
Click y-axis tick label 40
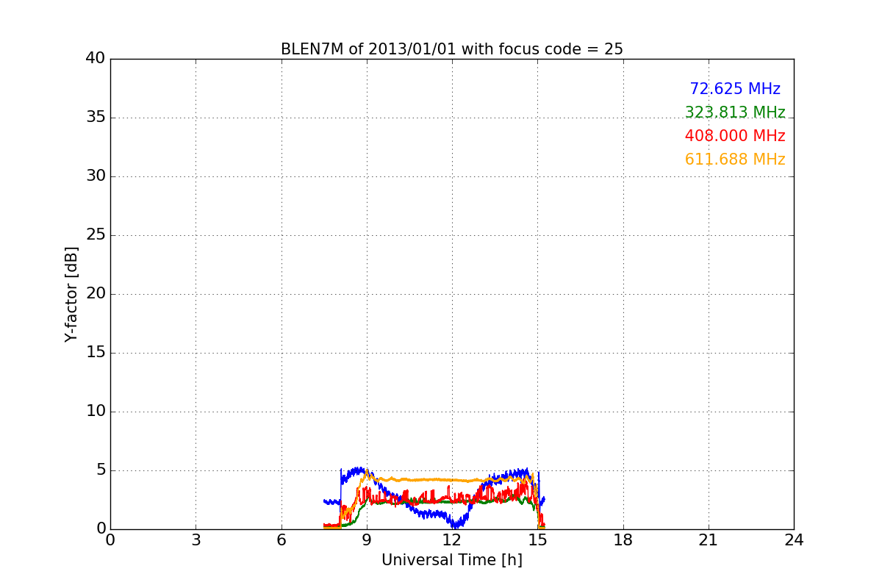coord(96,59)
